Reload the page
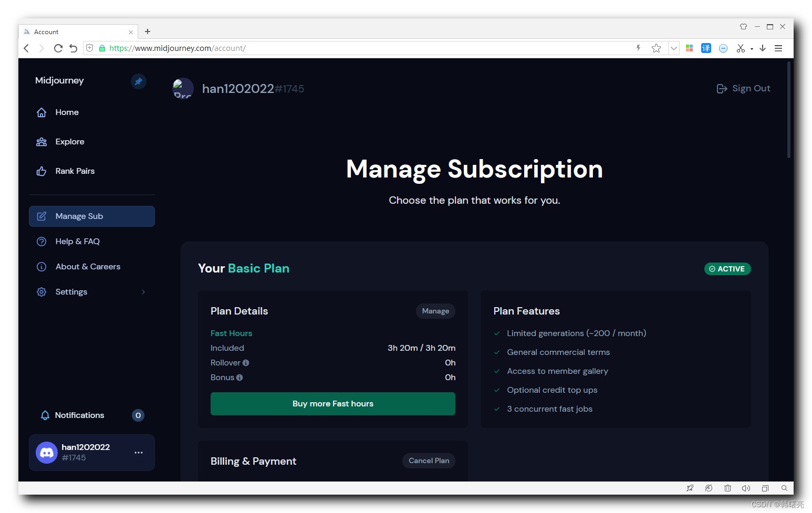This screenshot has width=812, height=513. pos(58,48)
